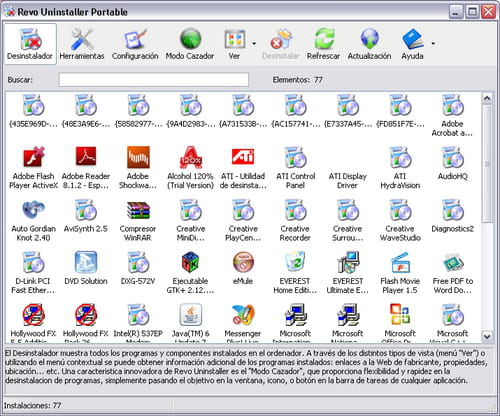Select the {FD851F7E-... entry icon

[x=400, y=105]
